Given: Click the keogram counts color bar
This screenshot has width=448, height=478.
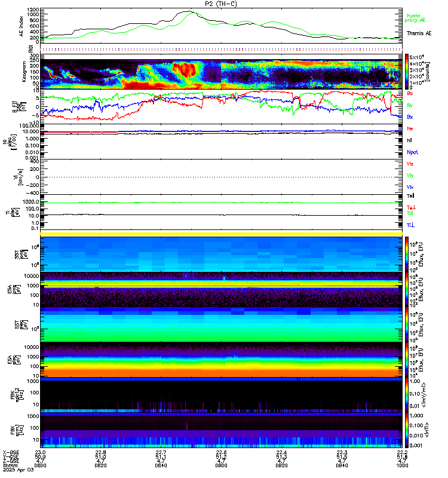Looking at the screenshot, I should coord(407,71).
